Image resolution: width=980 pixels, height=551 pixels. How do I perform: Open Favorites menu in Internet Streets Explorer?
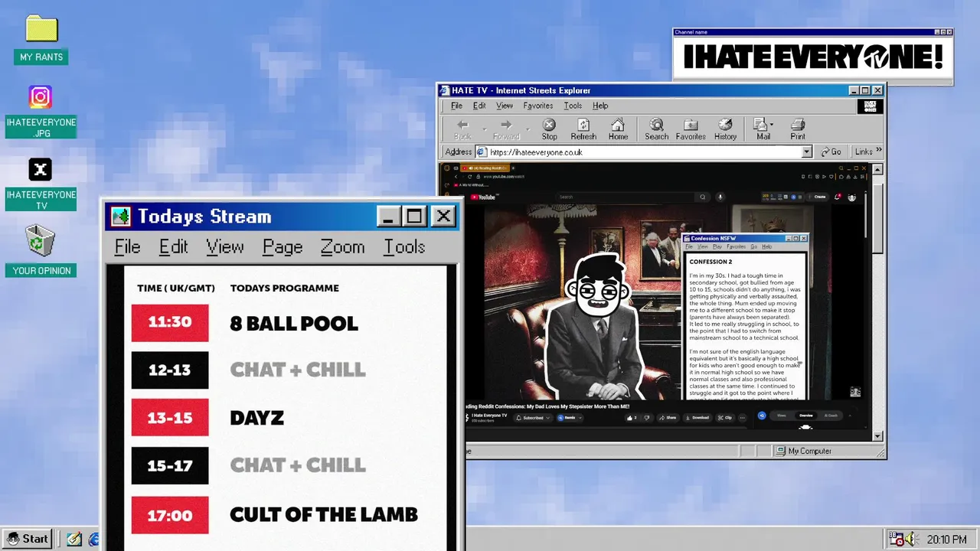(538, 106)
